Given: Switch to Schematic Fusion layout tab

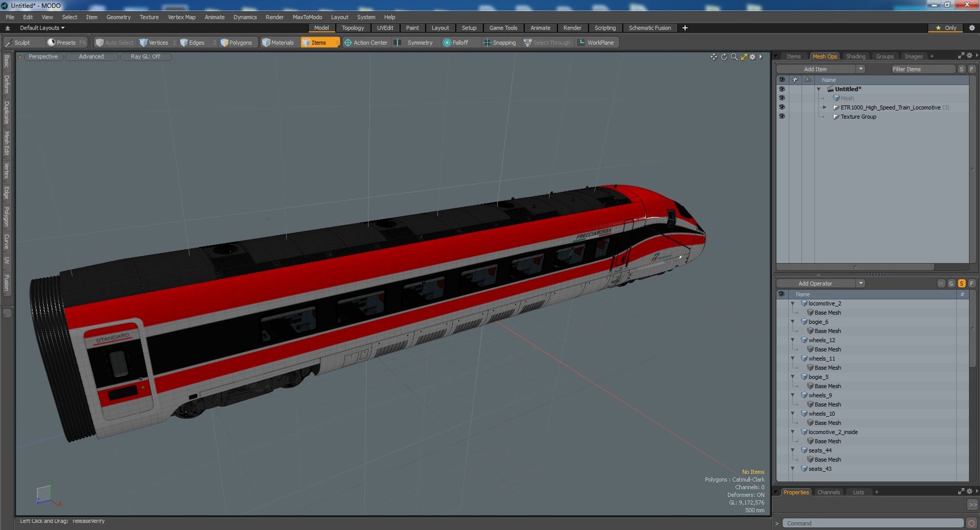Looking at the screenshot, I should pyautogui.click(x=650, y=28).
